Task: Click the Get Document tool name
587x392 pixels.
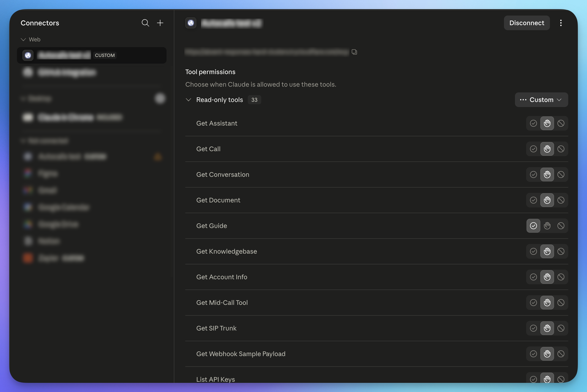Action: point(218,200)
